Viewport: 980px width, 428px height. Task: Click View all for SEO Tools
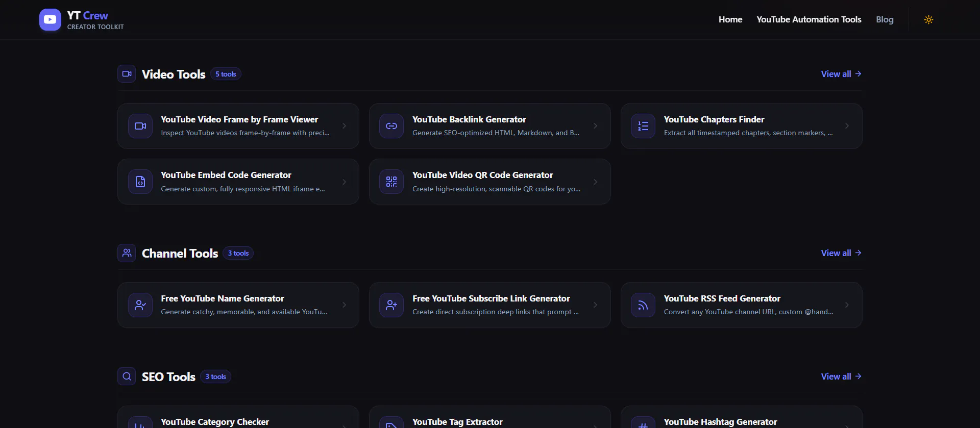[x=841, y=376]
